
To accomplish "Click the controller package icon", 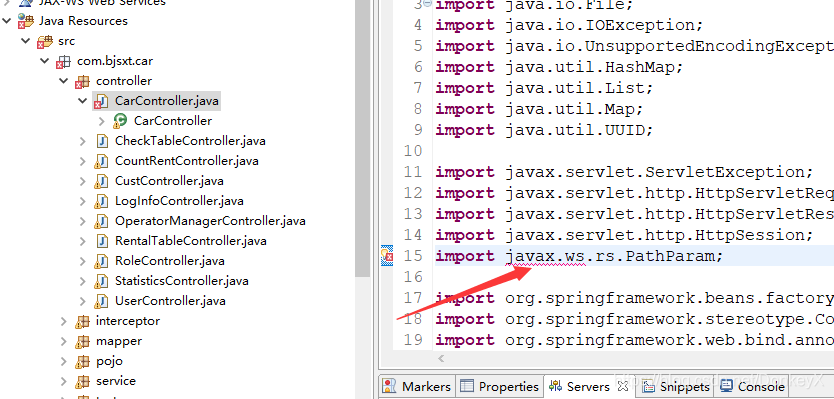I will coord(82,81).
